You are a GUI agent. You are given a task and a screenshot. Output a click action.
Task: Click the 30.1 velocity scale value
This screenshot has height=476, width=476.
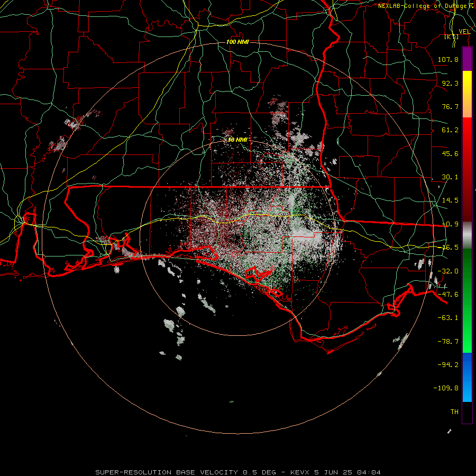450,177
